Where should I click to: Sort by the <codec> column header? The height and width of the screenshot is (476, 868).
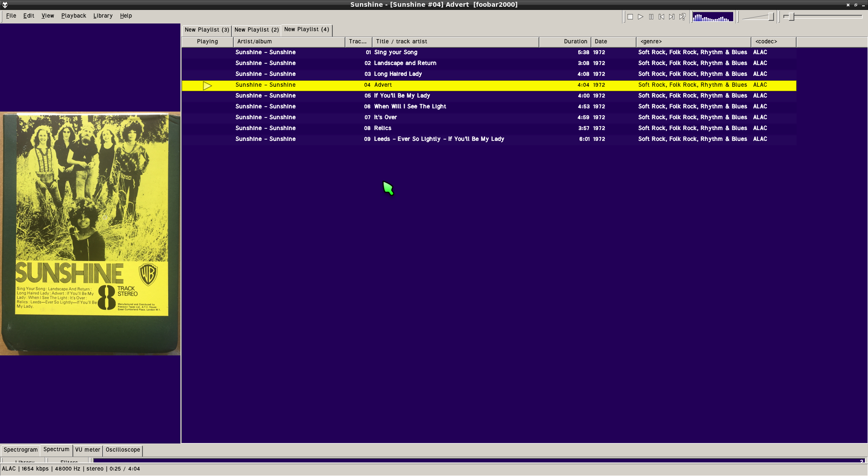pos(774,42)
